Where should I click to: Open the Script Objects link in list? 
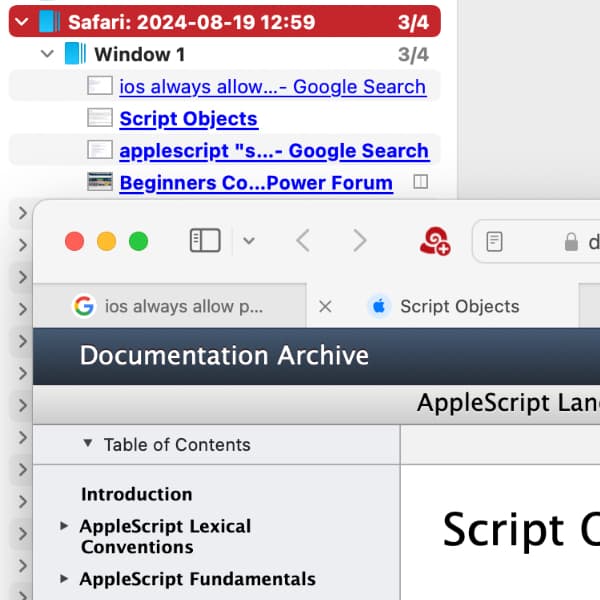(x=189, y=119)
